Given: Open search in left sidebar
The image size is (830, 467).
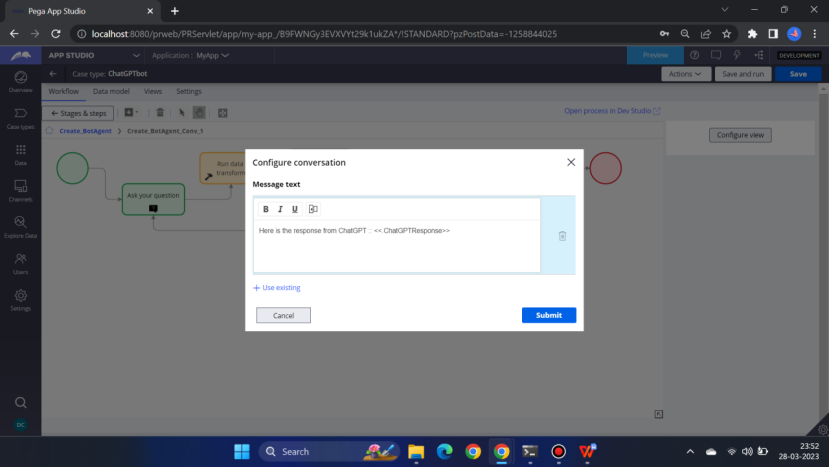Looking at the screenshot, I should [21, 403].
